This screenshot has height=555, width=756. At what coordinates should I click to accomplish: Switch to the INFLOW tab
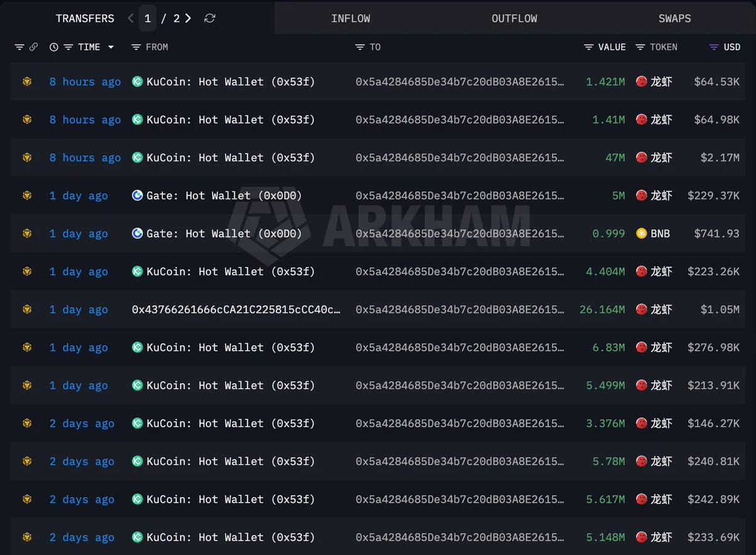click(x=351, y=18)
